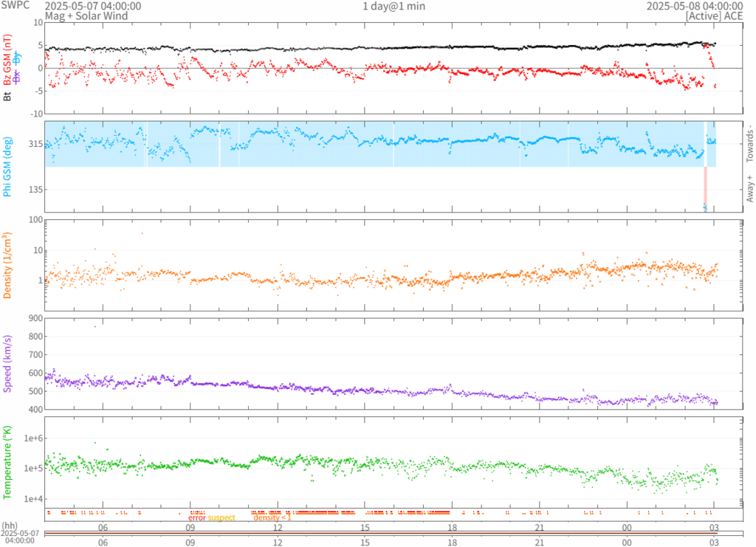The image size is (756, 547).
Task: Click the SWPC label in the corner
Action: point(16,6)
